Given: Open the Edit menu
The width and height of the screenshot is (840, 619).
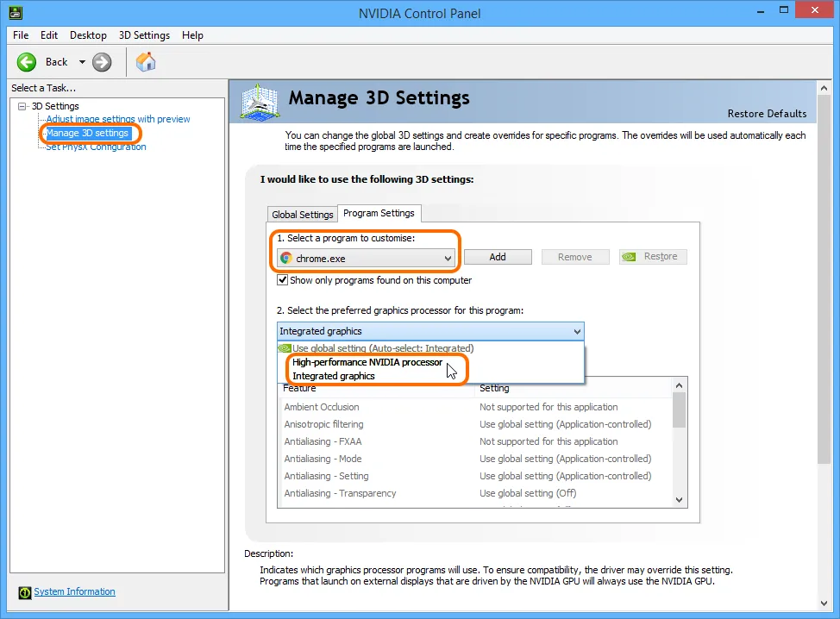Looking at the screenshot, I should [49, 35].
